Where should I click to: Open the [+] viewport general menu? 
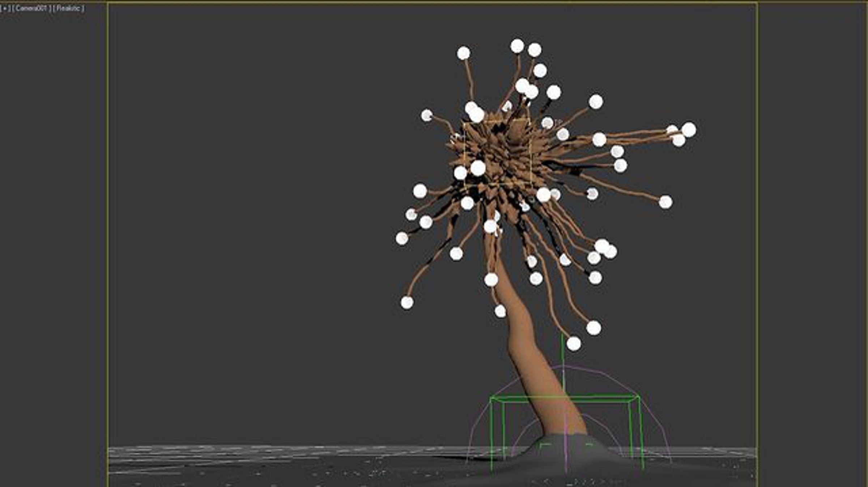(x=5, y=8)
